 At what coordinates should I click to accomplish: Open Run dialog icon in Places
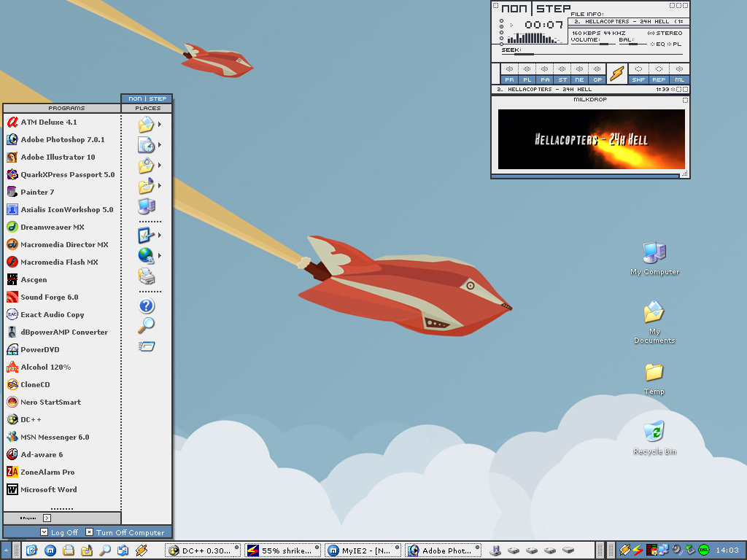(146, 346)
